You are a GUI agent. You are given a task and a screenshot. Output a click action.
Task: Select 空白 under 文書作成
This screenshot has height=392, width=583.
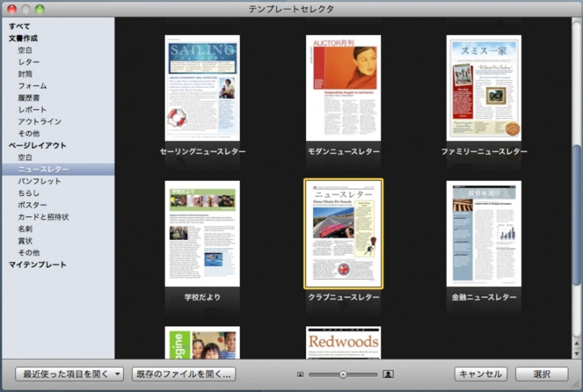(x=25, y=50)
